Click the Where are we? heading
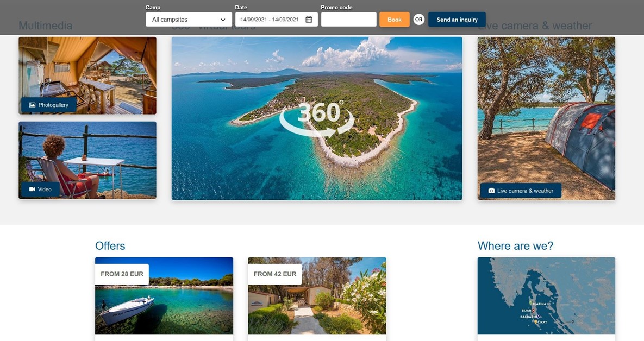The width and height of the screenshot is (644, 341). pos(515,246)
